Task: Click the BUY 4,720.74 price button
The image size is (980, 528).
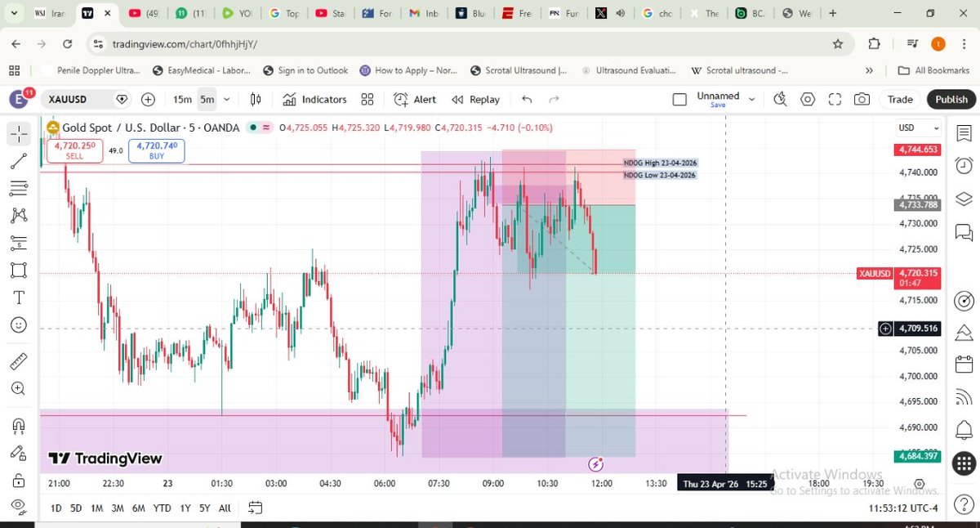Action: tap(156, 150)
